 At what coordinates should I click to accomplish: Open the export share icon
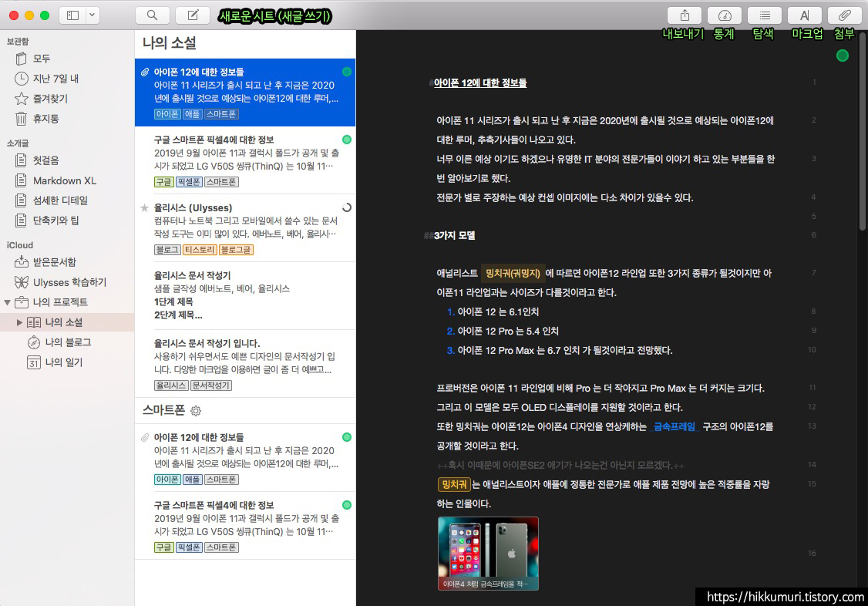click(x=685, y=15)
